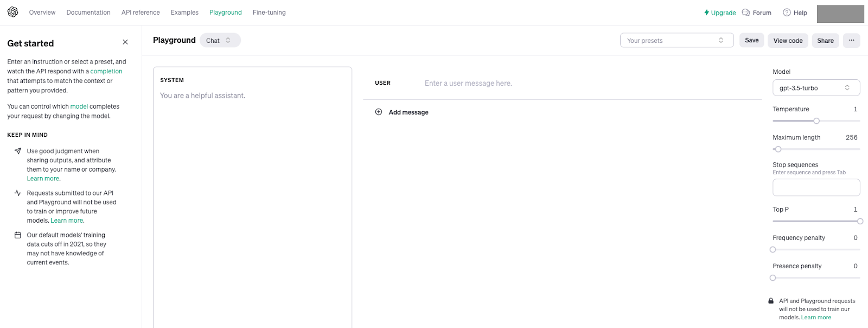Click the OpenAI logo icon
This screenshot has height=328, width=868.
pos(12,12)
